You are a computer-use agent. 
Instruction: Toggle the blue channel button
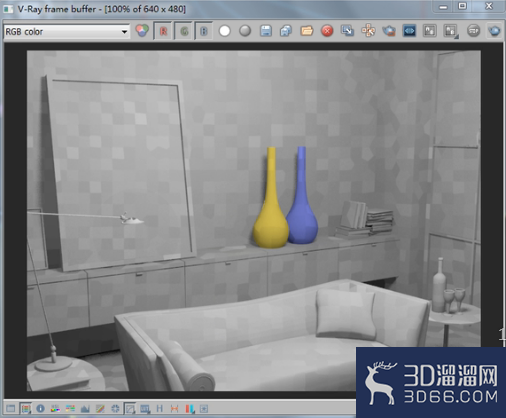coord(204,31)
